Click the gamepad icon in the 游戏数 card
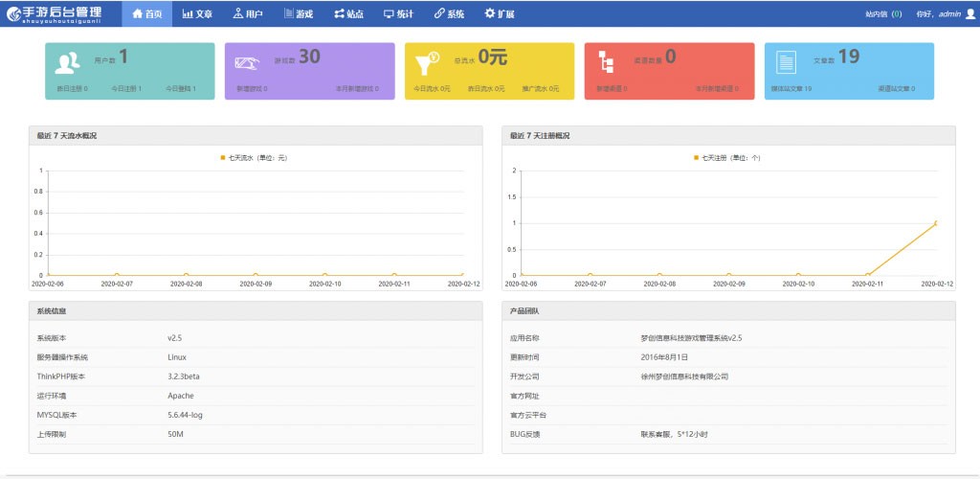This screenshot has width=980, height=479. pos(248,63)
